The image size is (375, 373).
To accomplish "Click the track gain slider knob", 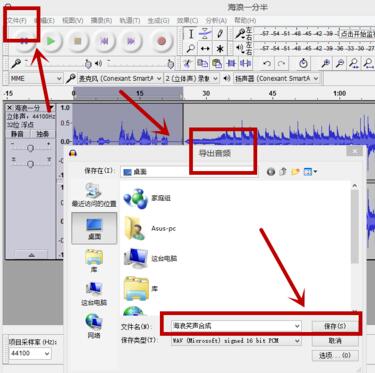I will click(x=30, y=148).
